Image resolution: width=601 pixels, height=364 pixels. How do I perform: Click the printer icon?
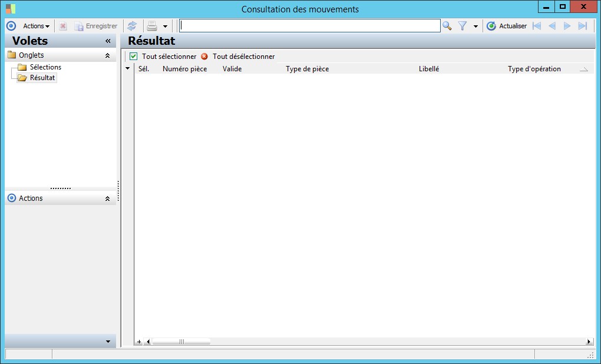(x=152, y=26)
